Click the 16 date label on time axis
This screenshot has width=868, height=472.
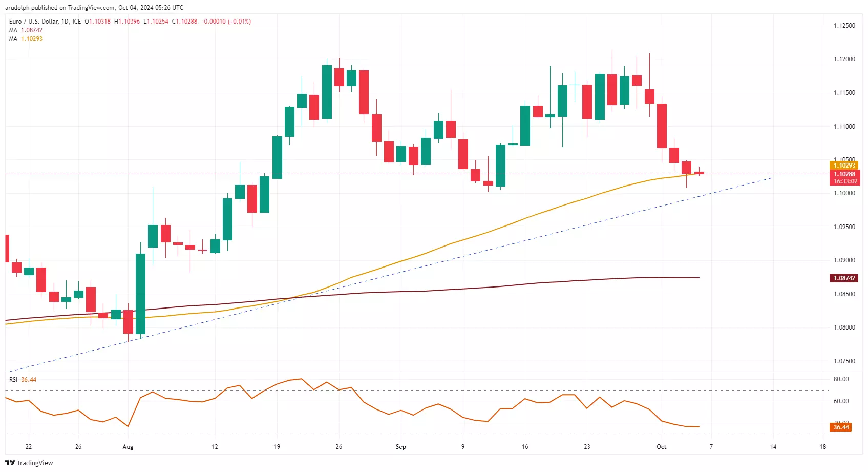[525, 447]
